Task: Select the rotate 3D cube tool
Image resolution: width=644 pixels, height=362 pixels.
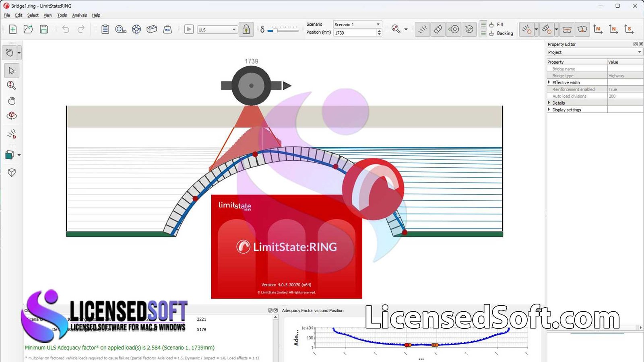Action: (12, 116)
